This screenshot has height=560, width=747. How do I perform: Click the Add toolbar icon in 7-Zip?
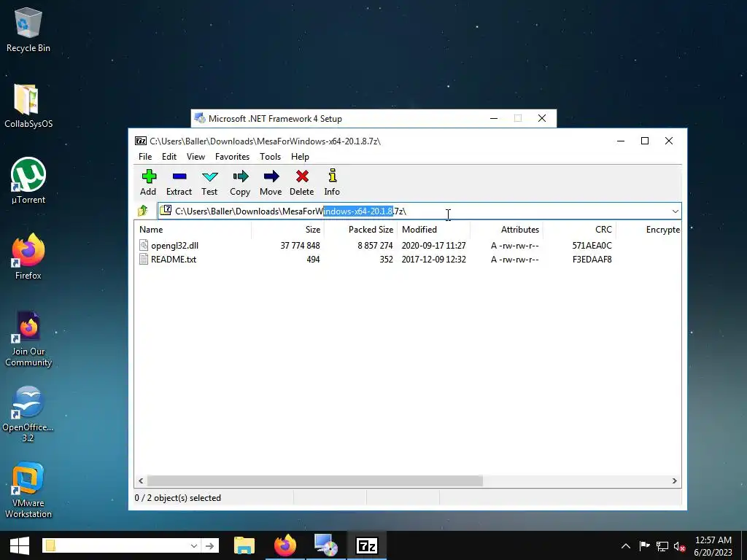[149, 176]
